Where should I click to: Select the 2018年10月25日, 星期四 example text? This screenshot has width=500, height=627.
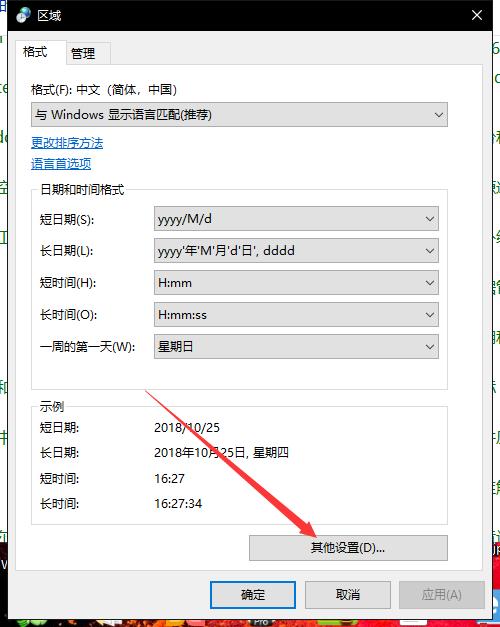221,453
